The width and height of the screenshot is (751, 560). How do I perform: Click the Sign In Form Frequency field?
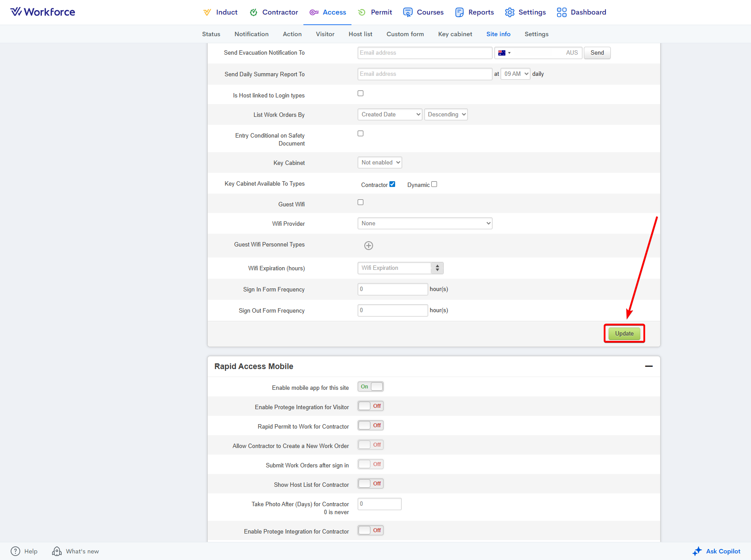392,289
